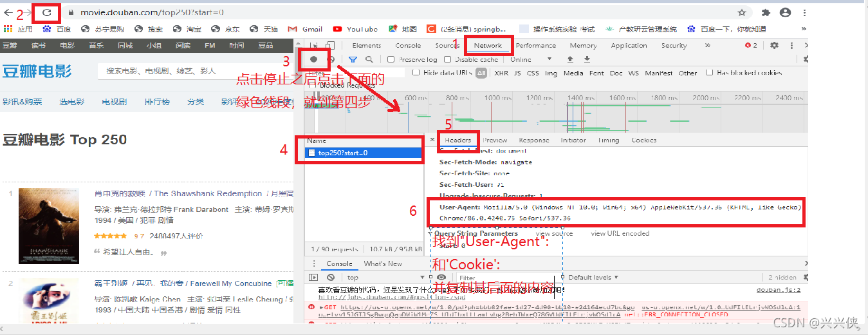Switch to the Preview tab of the request

coord(495,140)
